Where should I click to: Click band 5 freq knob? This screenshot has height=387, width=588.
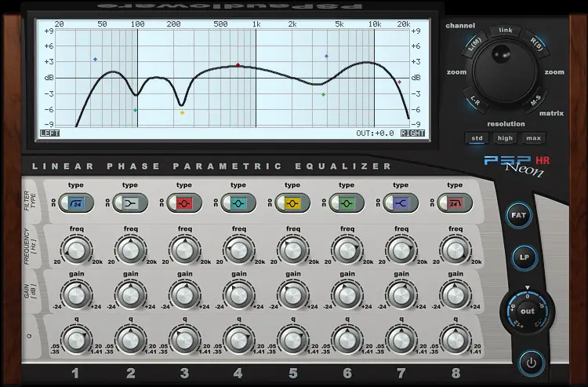(293, 250)
